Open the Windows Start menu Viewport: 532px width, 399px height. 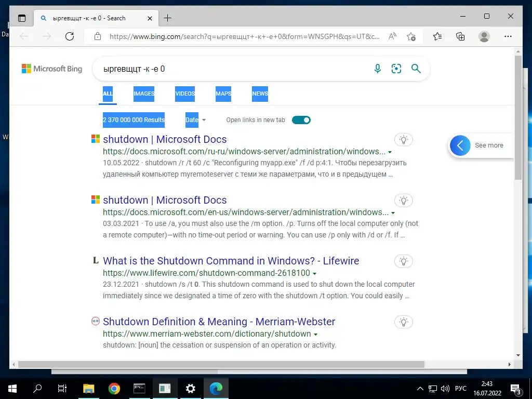pyautogui.click(x=12, y=388)
